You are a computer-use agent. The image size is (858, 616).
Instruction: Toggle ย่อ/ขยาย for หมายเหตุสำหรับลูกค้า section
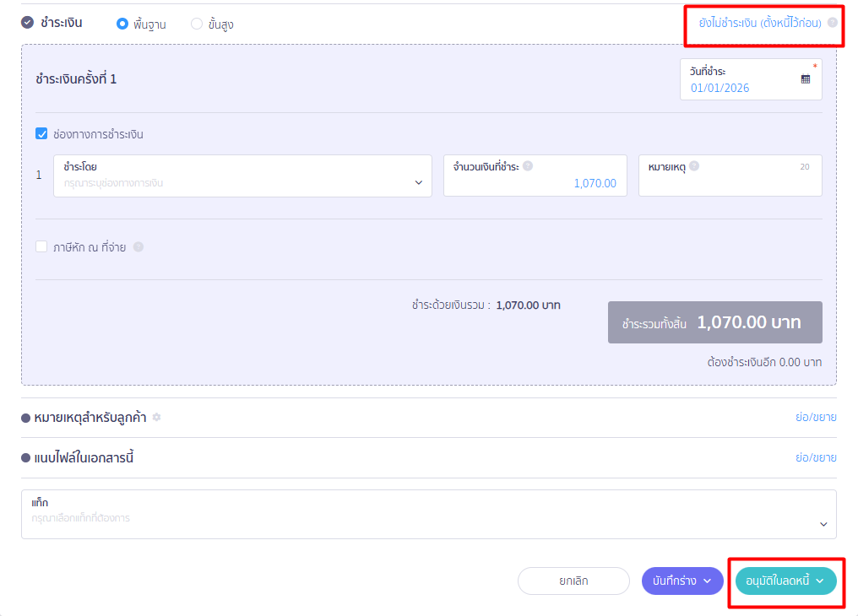pyautogui.click(x=815, y=418)
